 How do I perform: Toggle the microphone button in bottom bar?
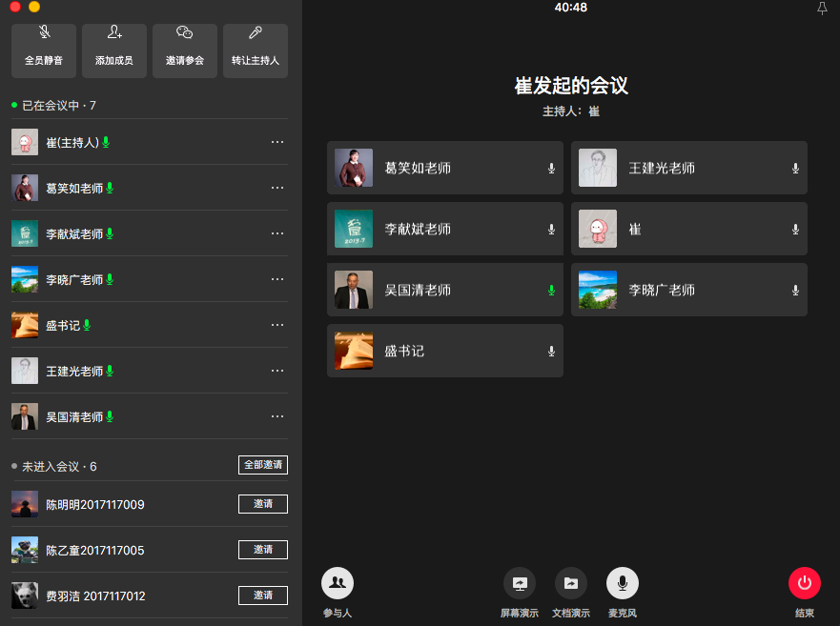[x=623, y=583]
